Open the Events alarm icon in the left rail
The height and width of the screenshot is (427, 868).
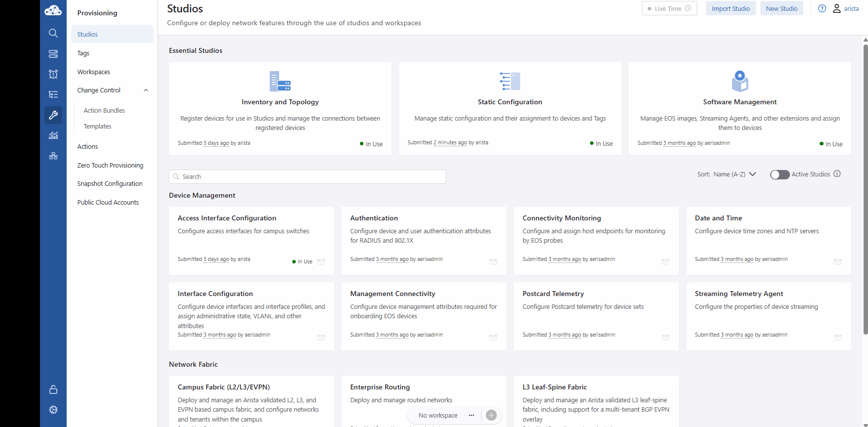53,74
